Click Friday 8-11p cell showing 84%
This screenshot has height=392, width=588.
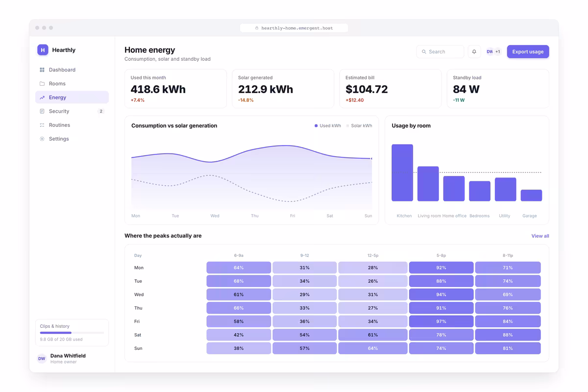508,321
